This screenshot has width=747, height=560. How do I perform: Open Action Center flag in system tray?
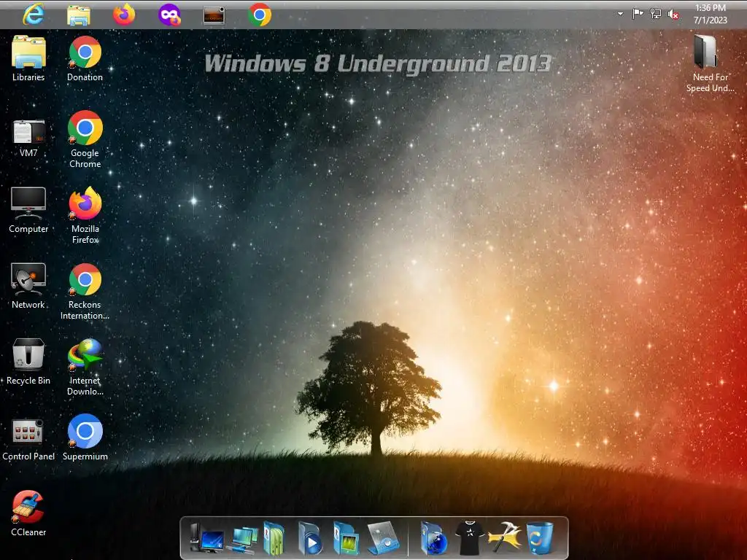tap(638, 14)
